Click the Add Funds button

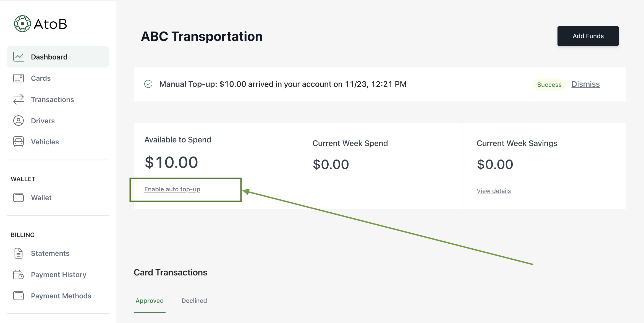click(x=588, y=36)
